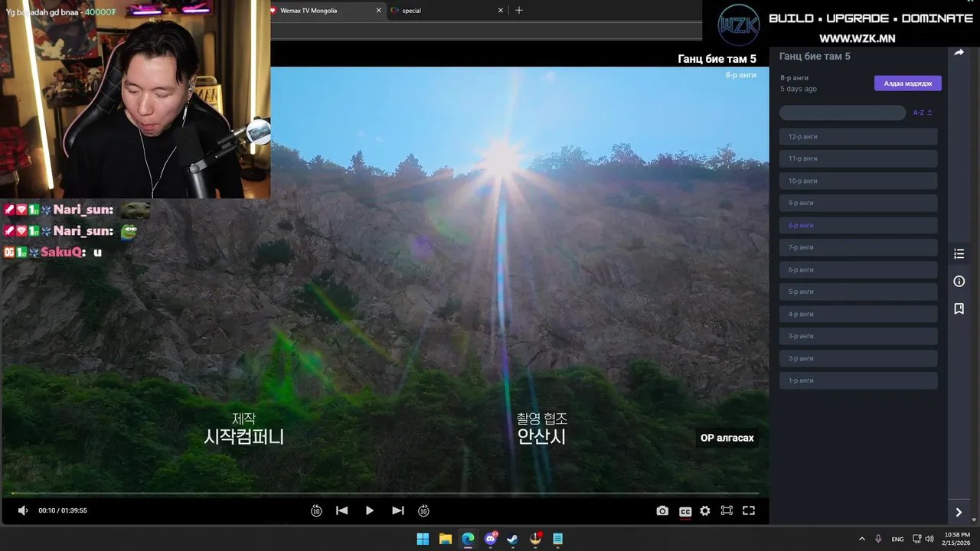Click the share arrow icon
The width and height of the screenshot is (980, 551).
point(959,53)
